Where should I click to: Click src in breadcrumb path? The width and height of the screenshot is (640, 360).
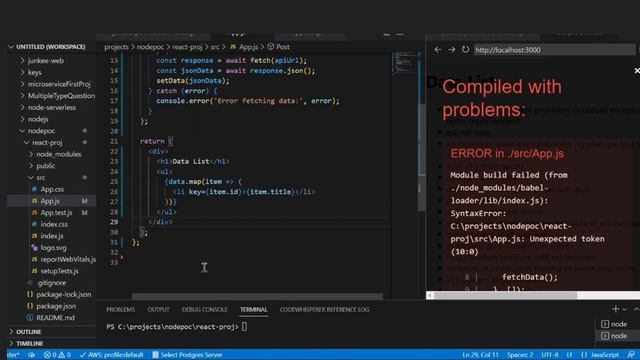[215, 47]
